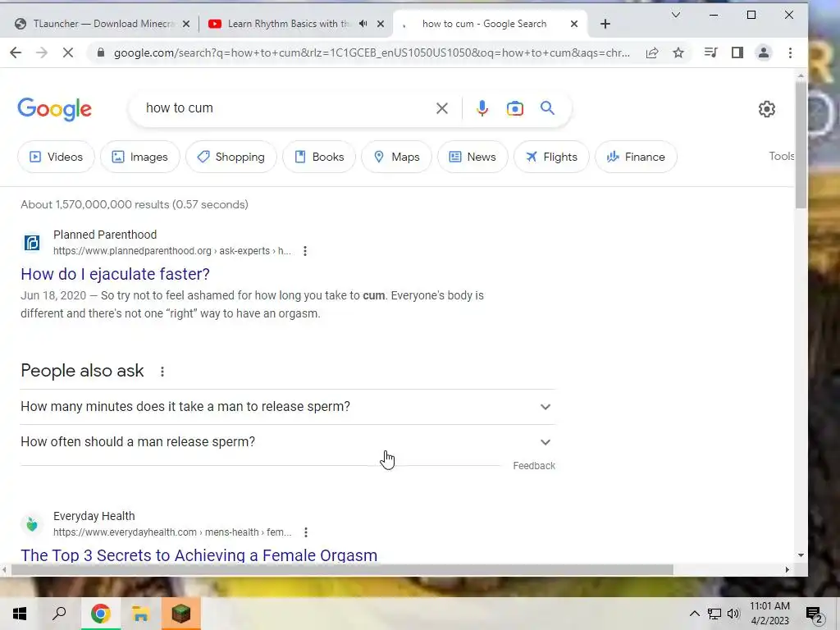Filter results by Videos
840x630 pixels.
point(57,157)
